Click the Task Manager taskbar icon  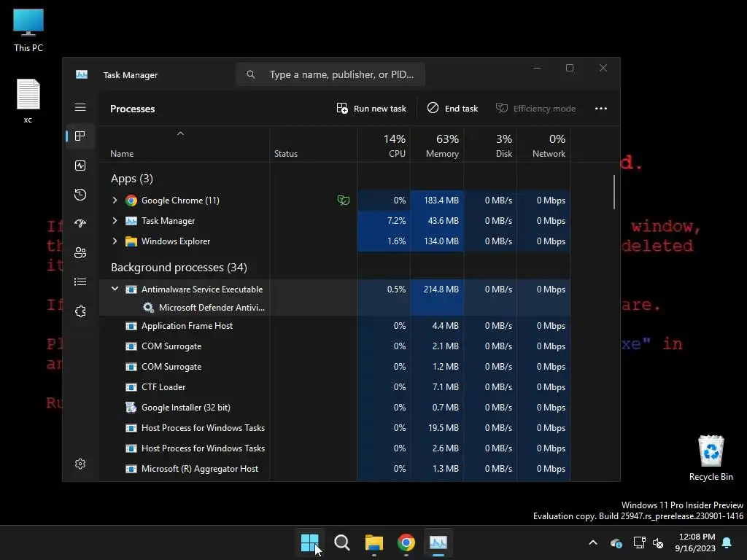[438, 542]
